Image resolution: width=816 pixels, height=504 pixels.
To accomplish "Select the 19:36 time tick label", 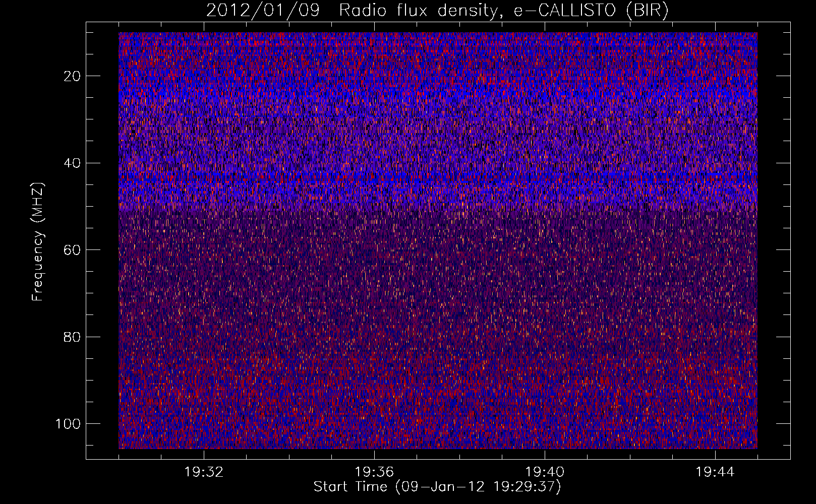I will pyautogui.click(x=374, y=472).
